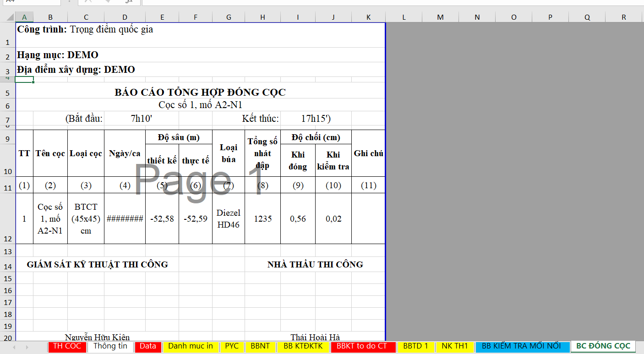
Task: Select column M header
Action: click(x=441, y=17)
